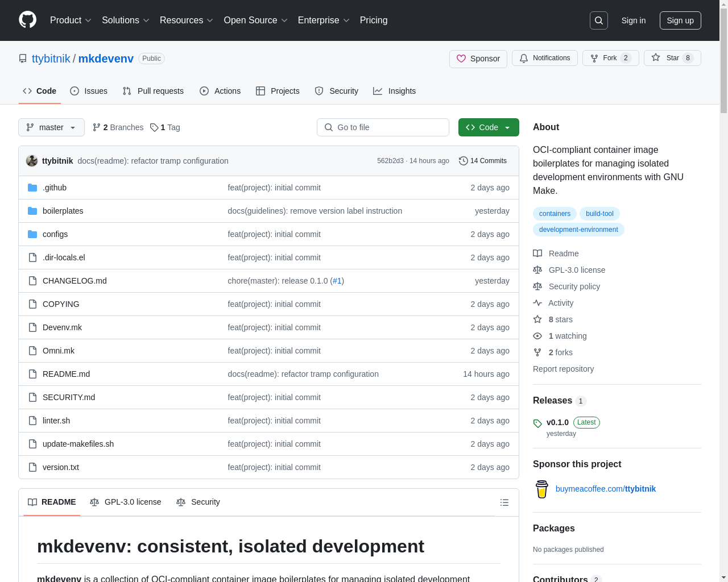Open version.txt file

pyautogui.click(x=61, y=467)
